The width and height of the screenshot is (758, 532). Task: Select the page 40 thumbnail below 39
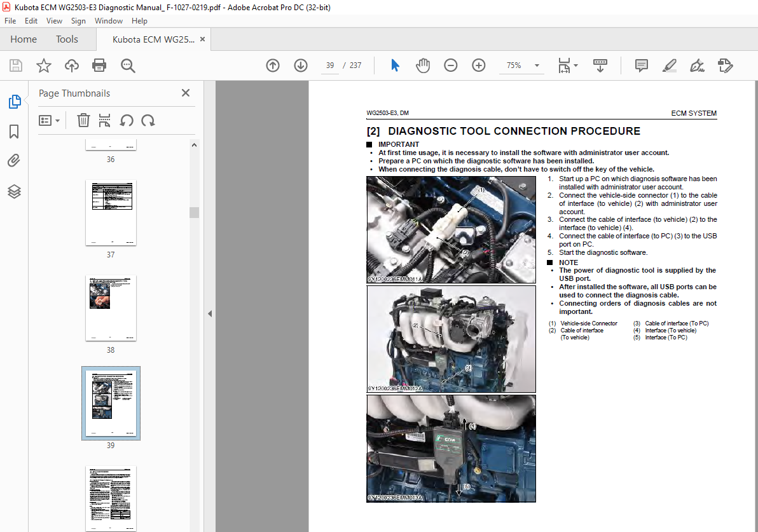tap(111, 498)
